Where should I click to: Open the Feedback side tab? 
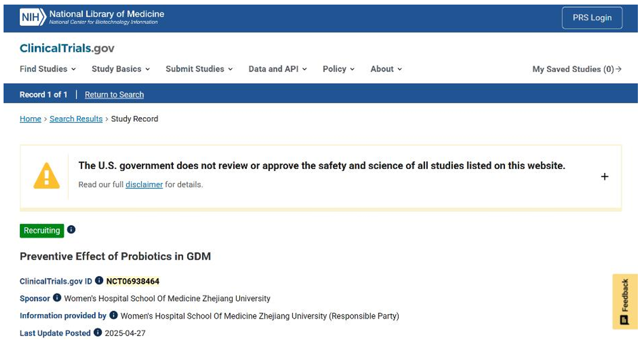625,302
